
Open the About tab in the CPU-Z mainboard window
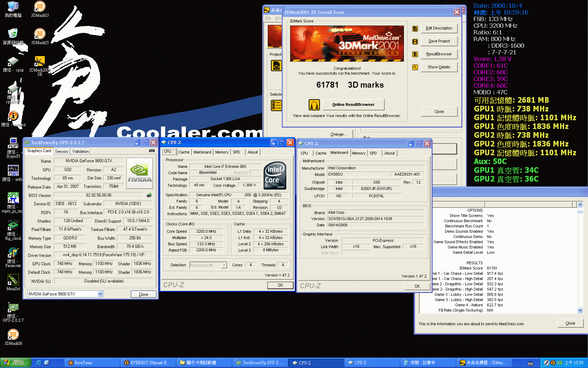389,153
